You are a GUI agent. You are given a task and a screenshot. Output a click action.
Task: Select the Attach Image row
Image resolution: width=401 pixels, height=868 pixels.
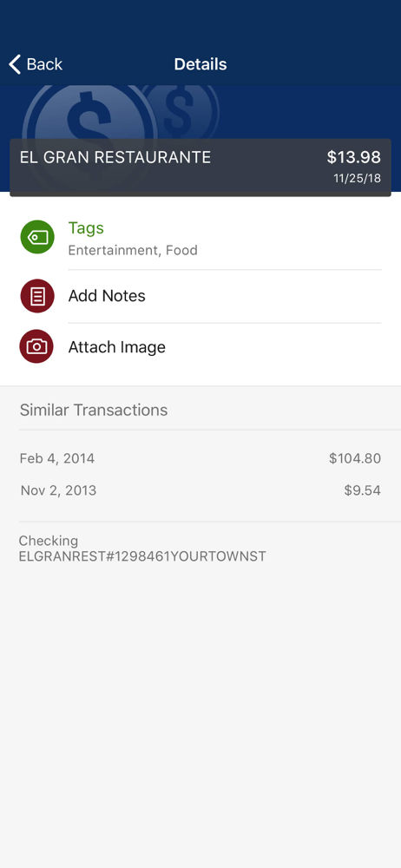click(x=200, y=347)
